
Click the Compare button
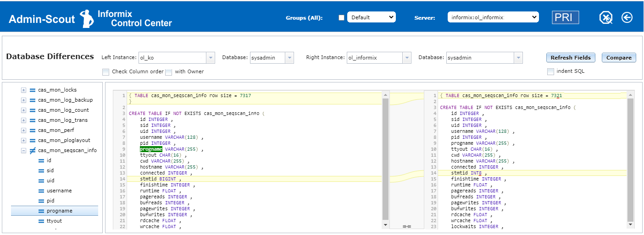[x=619, y=57]
